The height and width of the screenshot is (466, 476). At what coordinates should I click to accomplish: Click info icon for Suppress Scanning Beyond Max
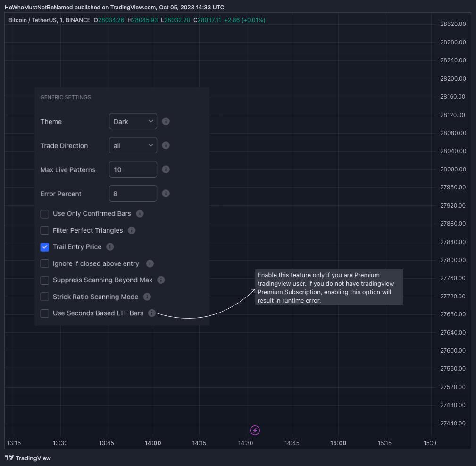coord(161,280)
